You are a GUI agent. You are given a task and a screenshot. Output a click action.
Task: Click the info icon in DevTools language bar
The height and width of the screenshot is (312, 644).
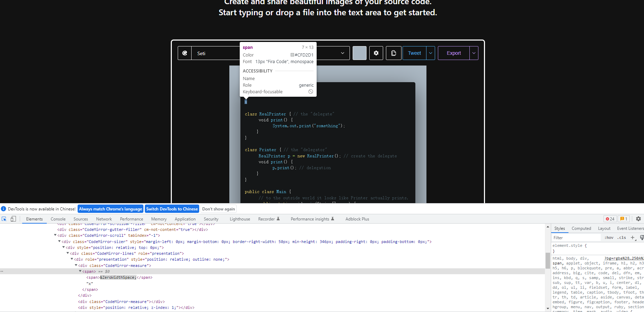coord(3,209)
